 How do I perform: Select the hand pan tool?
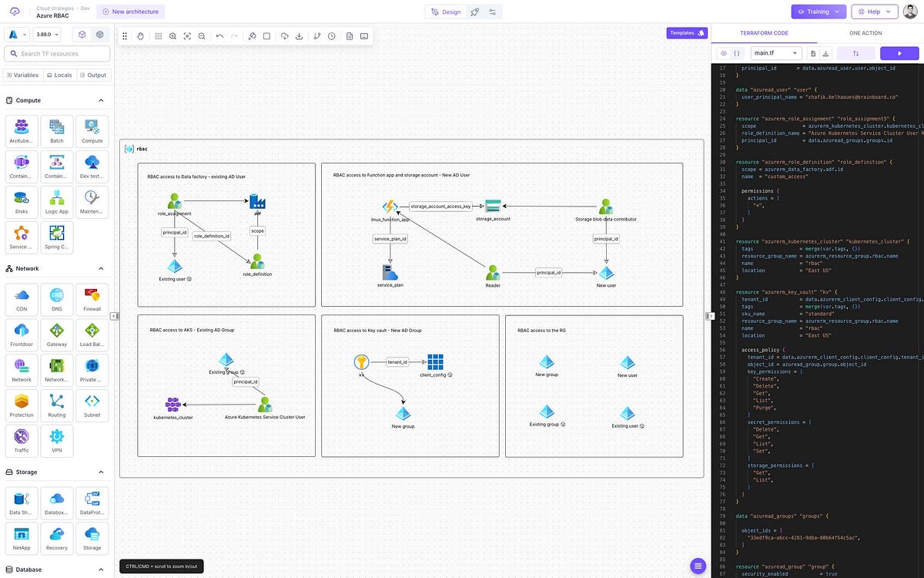coord(140,35)
